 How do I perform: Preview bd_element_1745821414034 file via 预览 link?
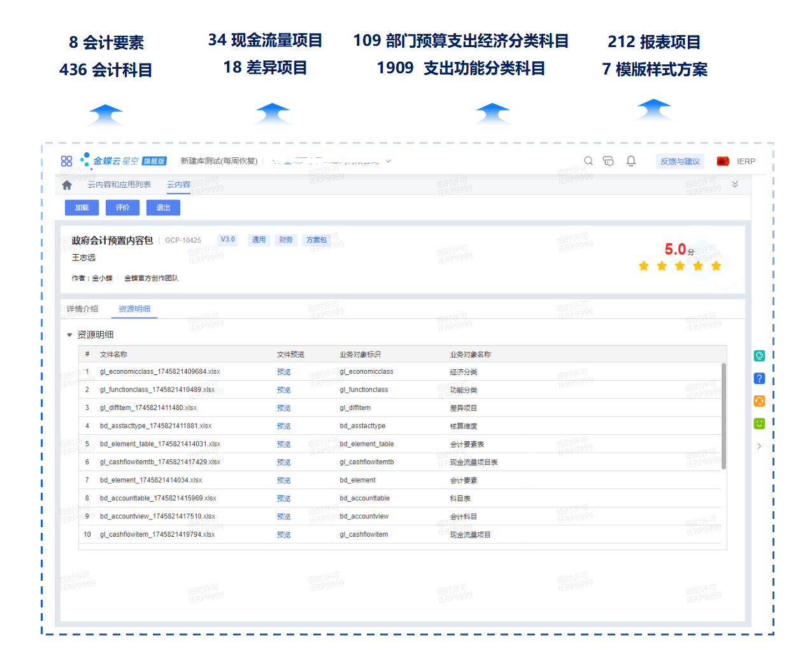point(284,481)
